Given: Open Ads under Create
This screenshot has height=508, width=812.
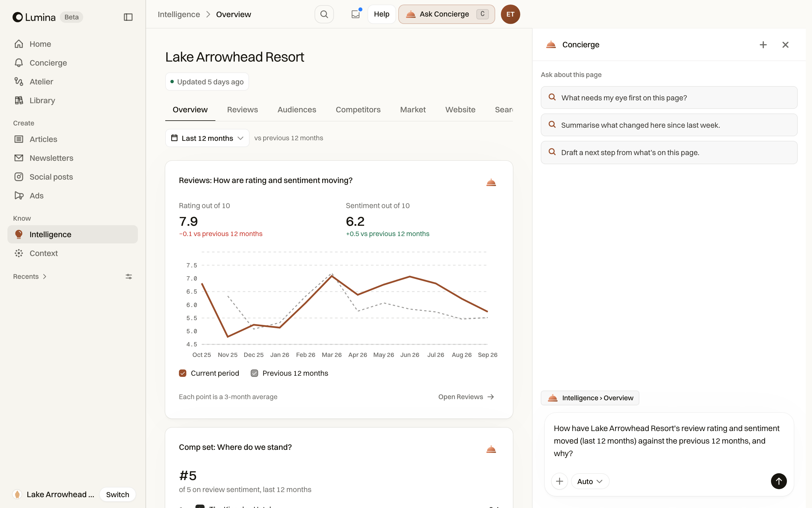Looking at the screenshot, I should [73, 196].
